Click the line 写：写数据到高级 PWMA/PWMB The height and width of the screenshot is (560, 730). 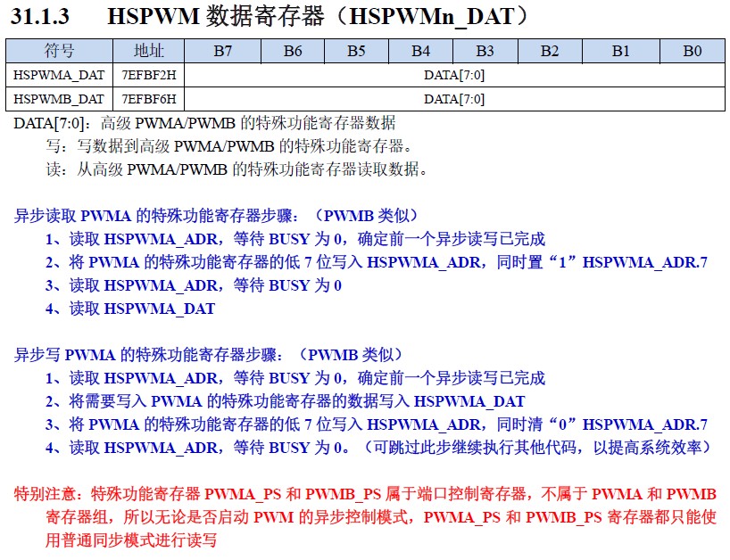click(229, 146)
